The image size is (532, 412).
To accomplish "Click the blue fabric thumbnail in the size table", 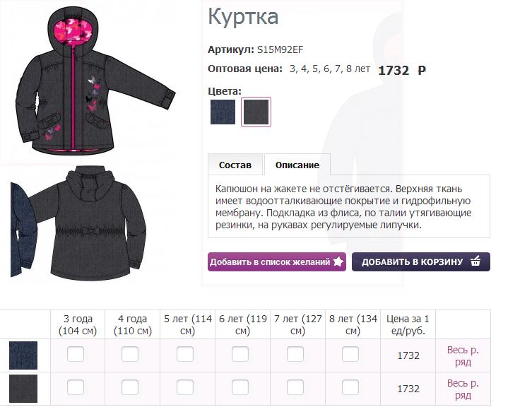I will (x=23, y=355).
